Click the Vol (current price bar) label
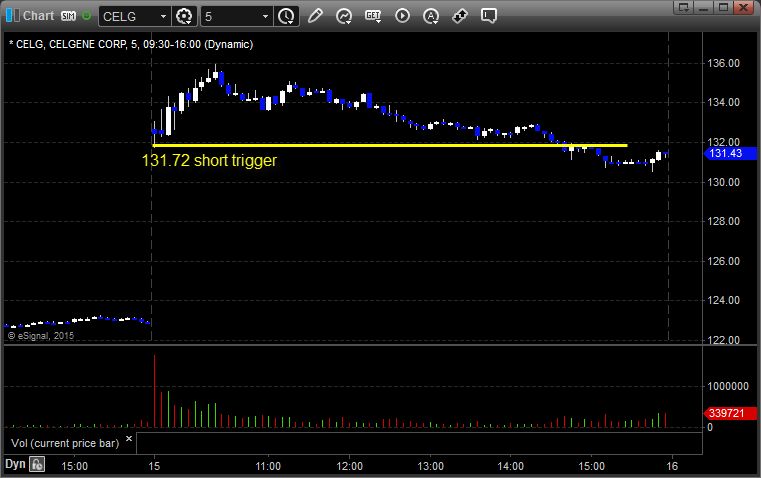The height and width of the screenshot is (478, 761). (65, 443)
